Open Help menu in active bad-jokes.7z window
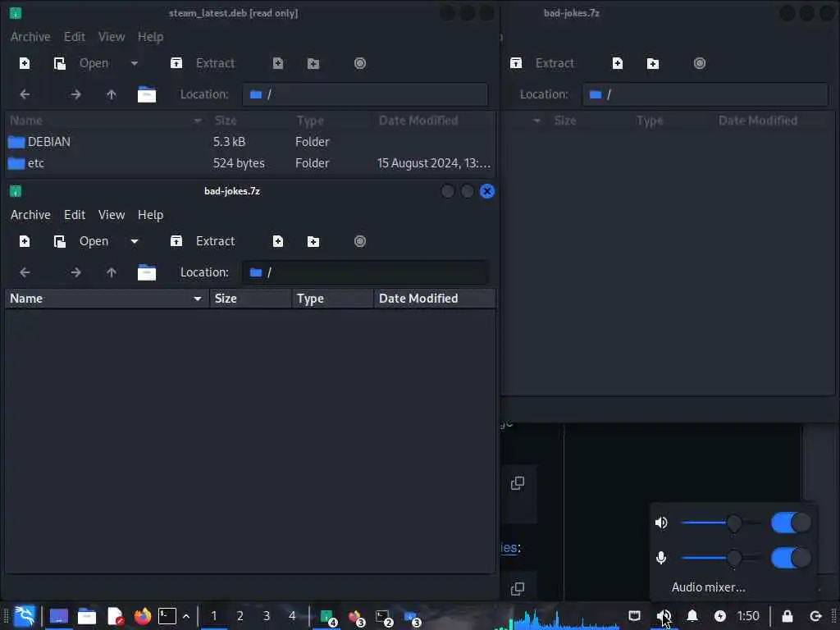840x630 pixels. point(151,215)
